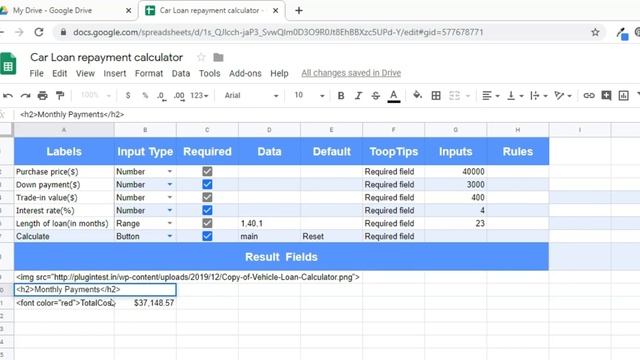Open Input Type dropdown for Interest rate
The height and width of the screenshot is (360, 640).
pos(170,210)
